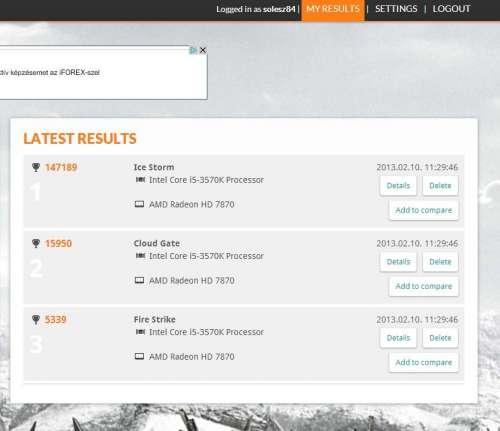Add Fire Strike result to compare
The width and height of the screenshot is (500, 431).
tap(424, 362)
